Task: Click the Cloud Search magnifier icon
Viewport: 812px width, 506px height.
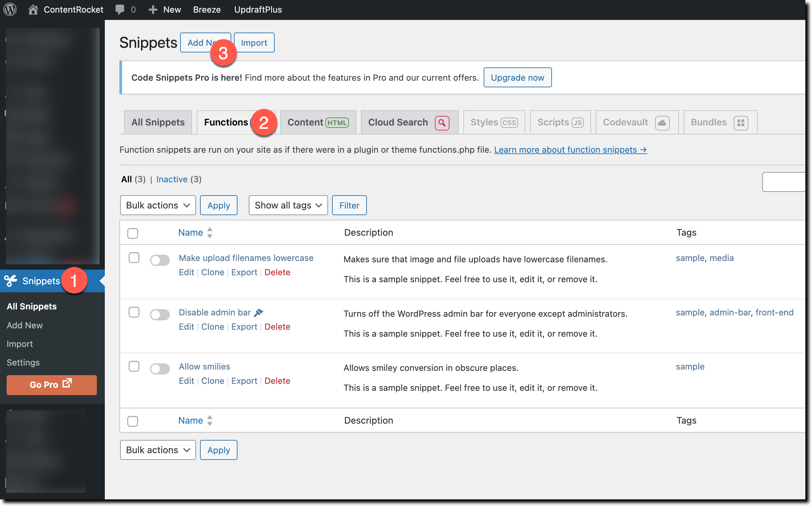Action: tap(442, 123)
